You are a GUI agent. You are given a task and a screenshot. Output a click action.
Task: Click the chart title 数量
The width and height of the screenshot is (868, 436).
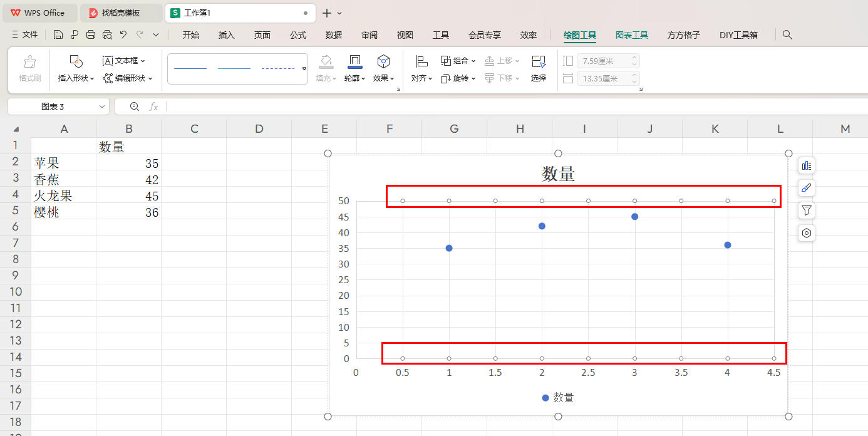coord(558,174)
